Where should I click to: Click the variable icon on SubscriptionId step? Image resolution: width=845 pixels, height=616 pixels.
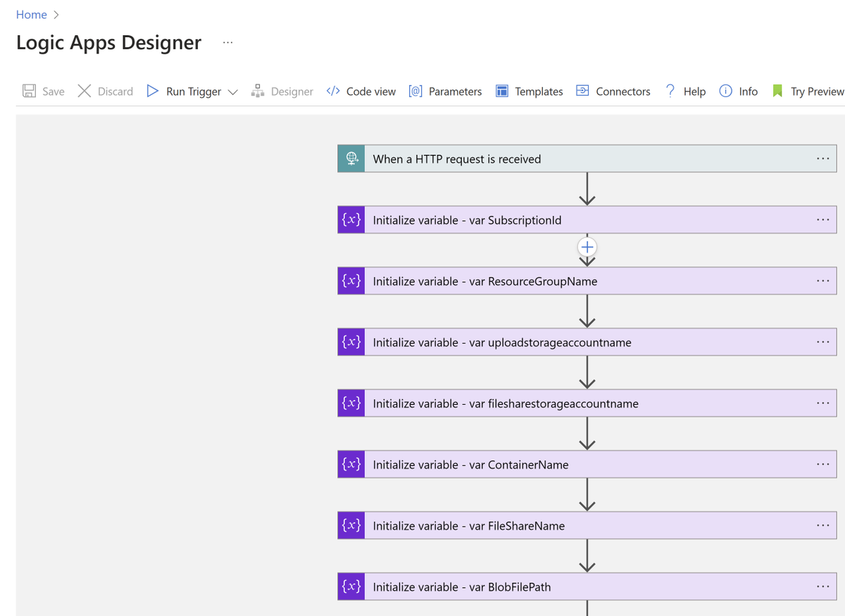point(351,220)
